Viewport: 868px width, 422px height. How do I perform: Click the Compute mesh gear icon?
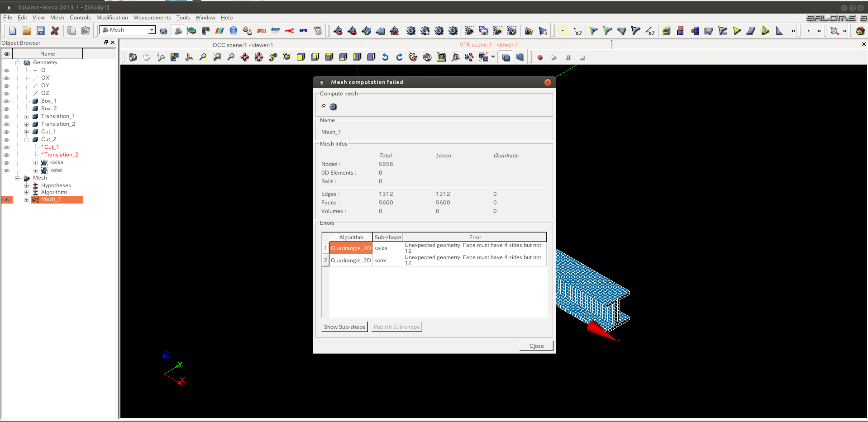pyautogui.click(x=411, y=31)
